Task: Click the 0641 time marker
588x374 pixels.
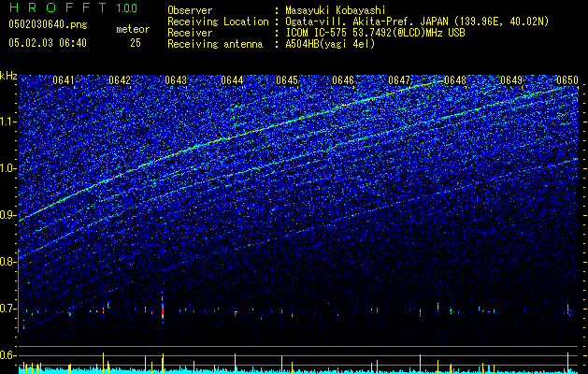Action: coord(64,80)
